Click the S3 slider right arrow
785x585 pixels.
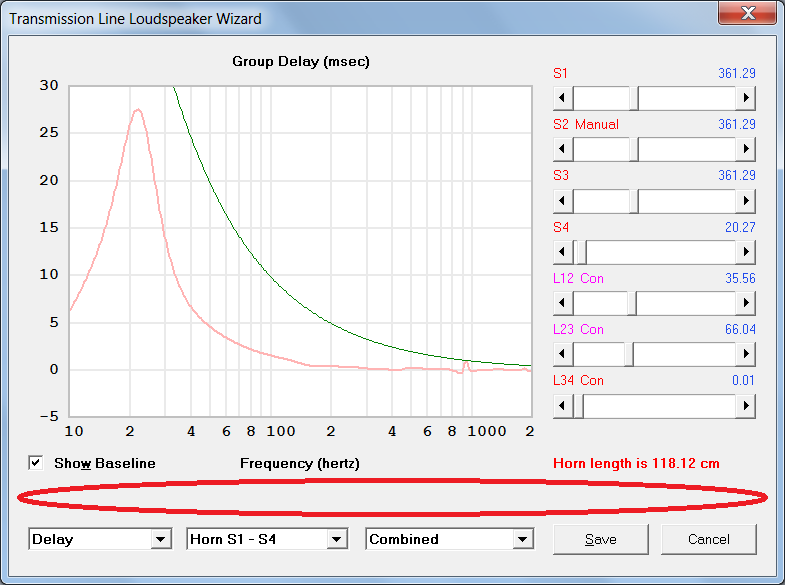[745, 200]
